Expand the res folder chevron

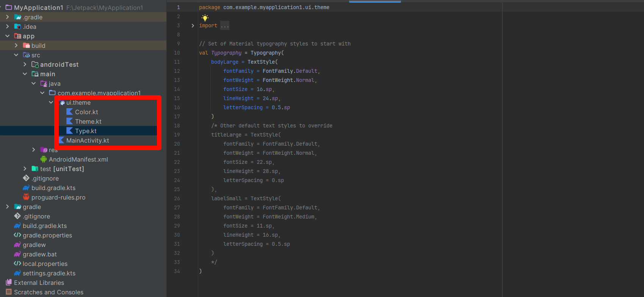tap(34, 150)
